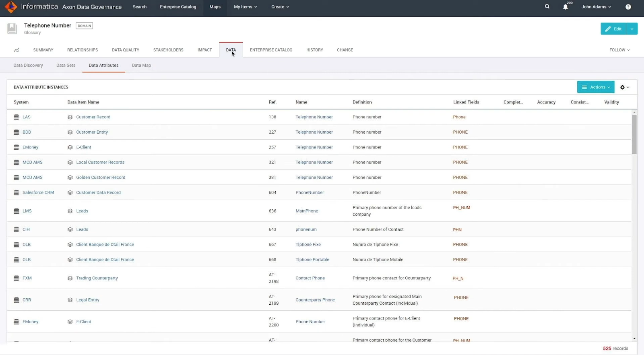Click dataset layers icon beside Customer Record
The width and height of the screenshot is (644, 355).
(70, 117)
